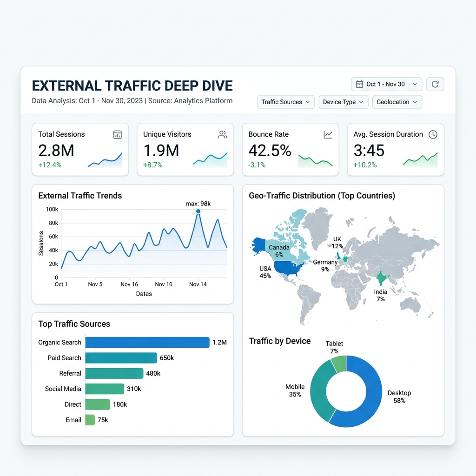Click the Canada 6% map label
The width and height of the screenshot is (476, 476).
(279, 251)
